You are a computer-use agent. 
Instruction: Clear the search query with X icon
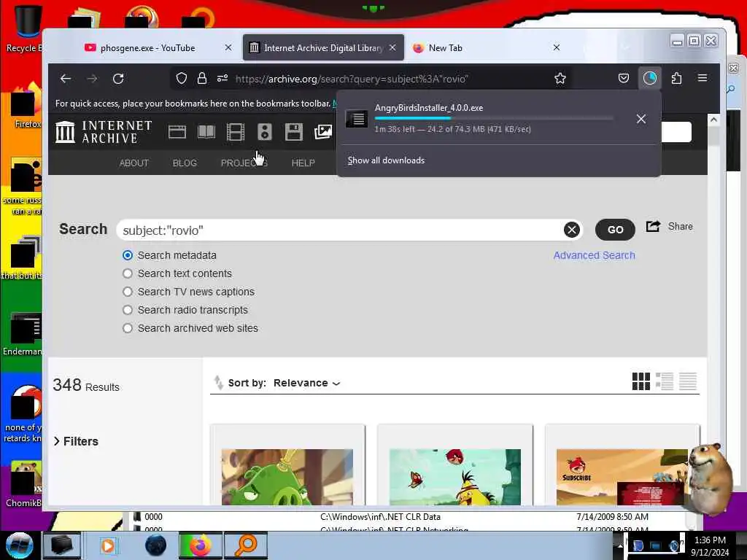(x=572, y=230)
